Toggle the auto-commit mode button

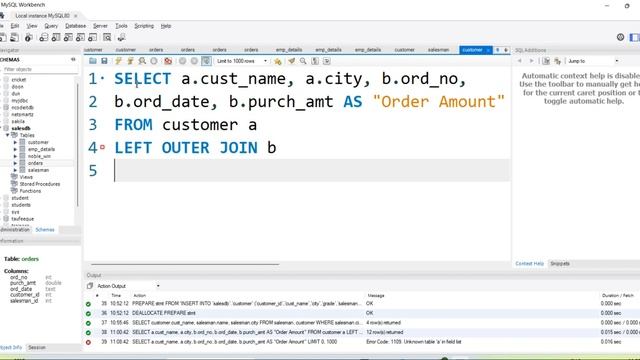(207, 61)
